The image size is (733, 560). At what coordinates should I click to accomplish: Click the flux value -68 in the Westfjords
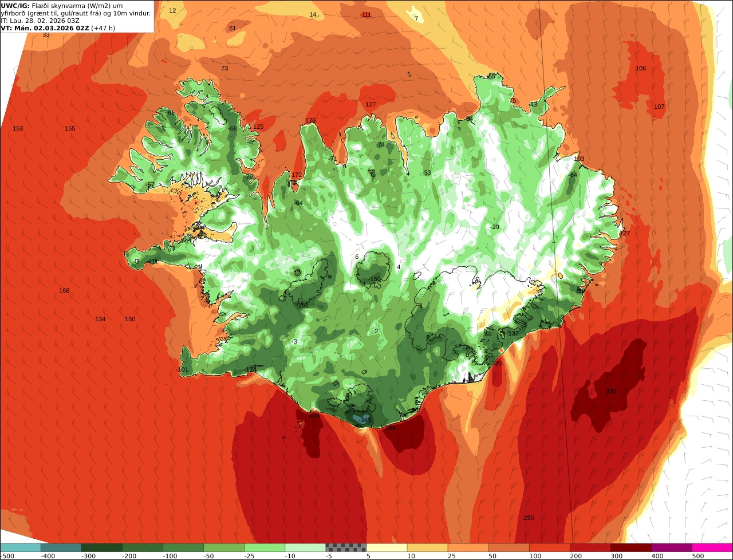[232, 128]
